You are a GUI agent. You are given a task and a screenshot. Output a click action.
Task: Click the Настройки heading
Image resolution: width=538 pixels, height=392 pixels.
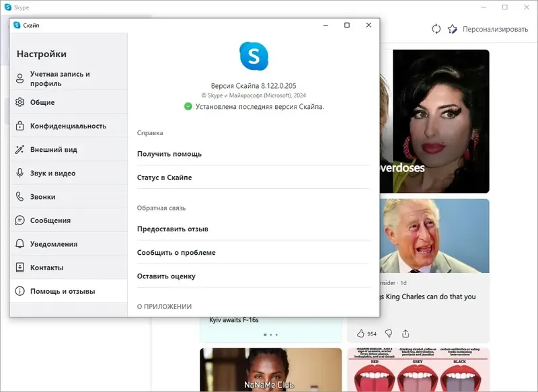[x=42, y=54]
